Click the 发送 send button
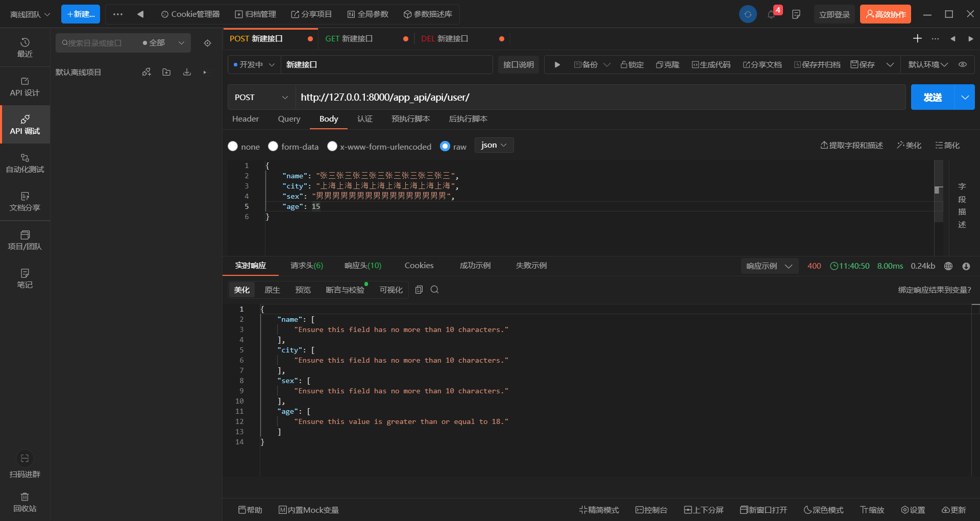 pos(933,97)
